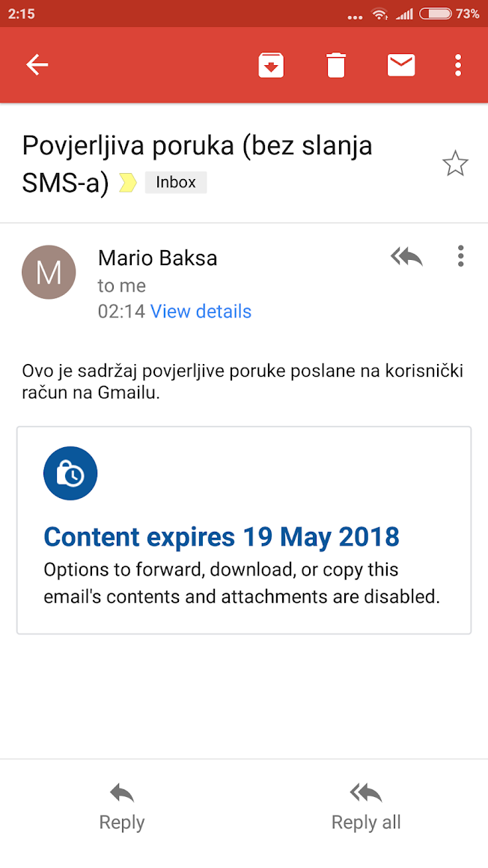Open the top toolbar overflow menu
488x868 pixels.
pyautogui.click(x=458, y=65)
